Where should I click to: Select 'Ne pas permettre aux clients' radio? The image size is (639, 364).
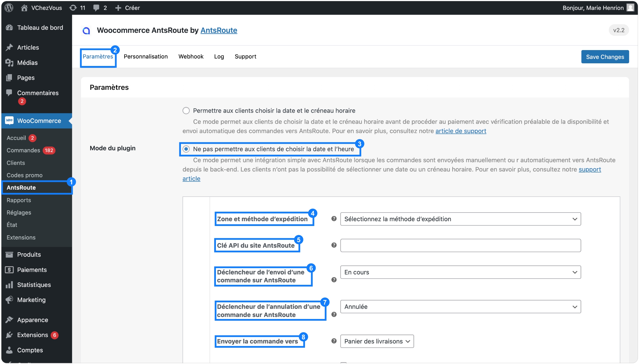pyautogui.click(x=186, y=149)
